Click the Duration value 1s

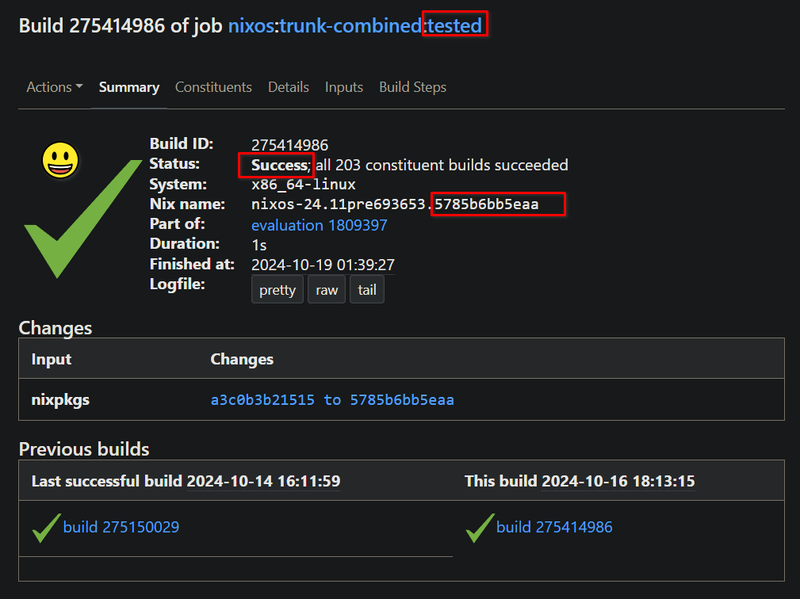pos(259,245)
